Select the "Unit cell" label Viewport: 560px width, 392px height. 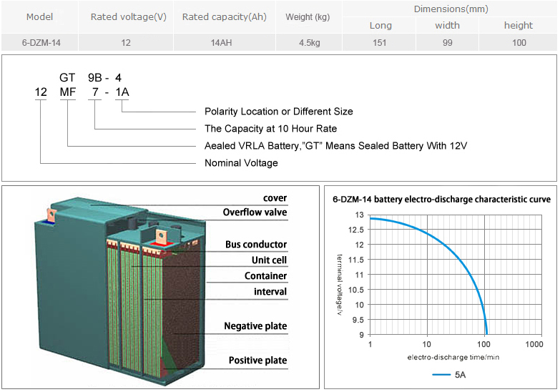click(269, 260)
